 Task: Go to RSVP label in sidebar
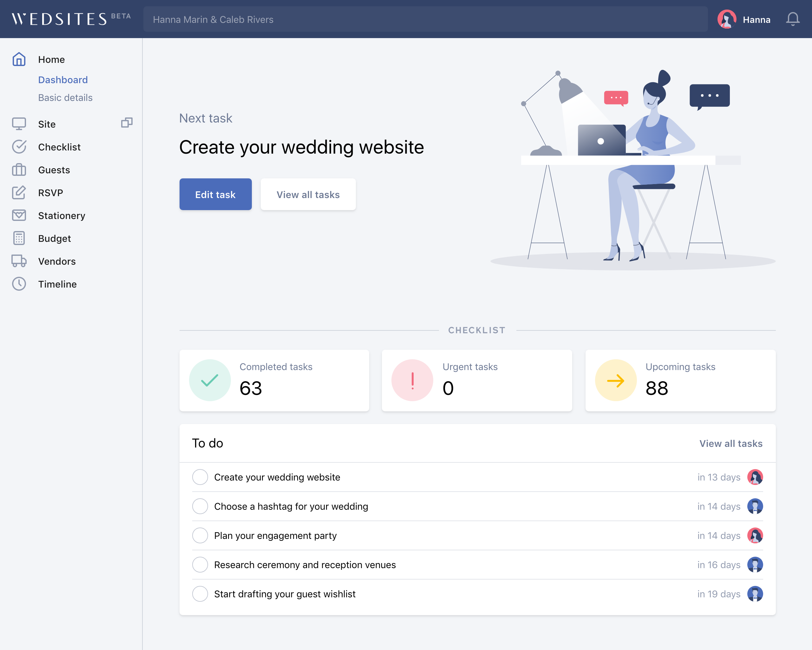tap(50, 193)
